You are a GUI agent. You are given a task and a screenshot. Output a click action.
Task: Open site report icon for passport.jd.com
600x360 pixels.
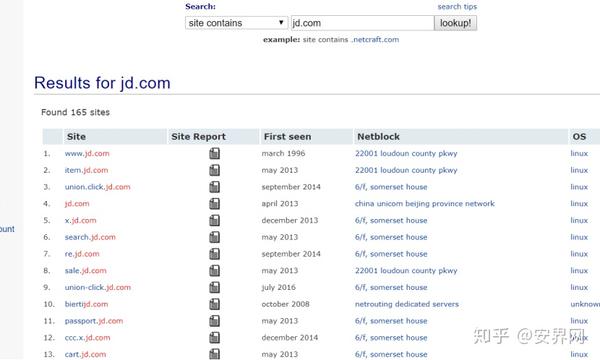pyautogui.click(x=215, y=321)
